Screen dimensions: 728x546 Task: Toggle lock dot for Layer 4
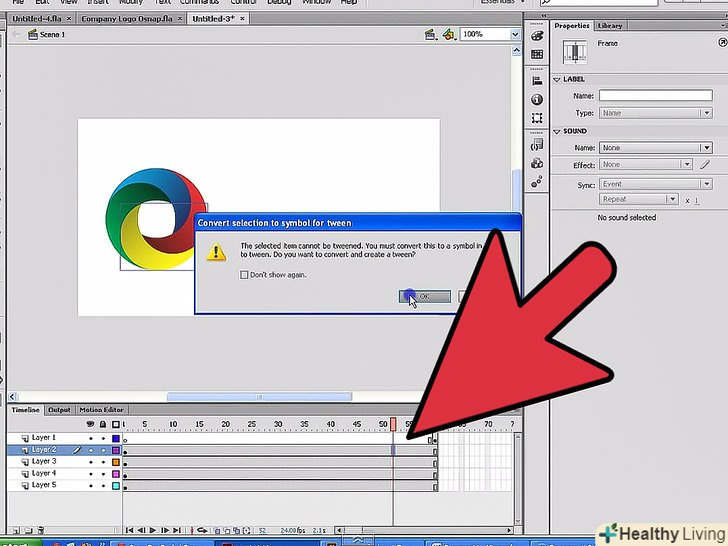coord(103,474)
